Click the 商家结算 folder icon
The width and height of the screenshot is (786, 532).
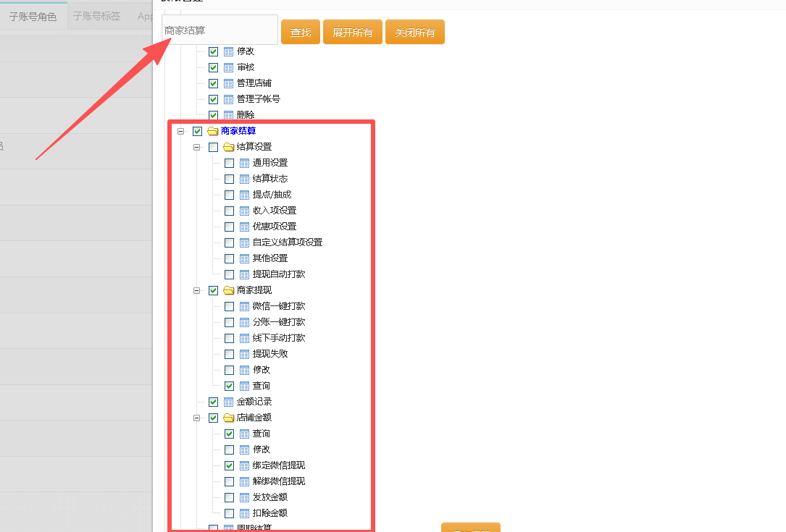pyautogui.click(x=212, y=131)
